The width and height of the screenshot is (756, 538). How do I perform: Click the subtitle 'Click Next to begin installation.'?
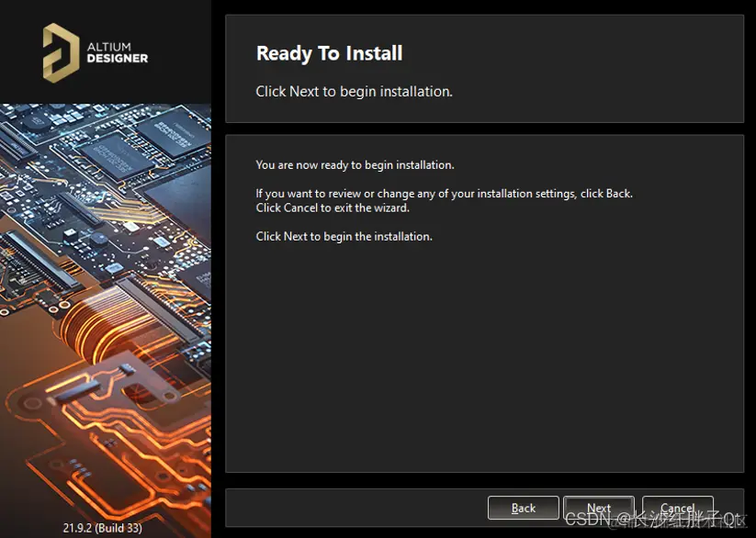tap(354, 91)
